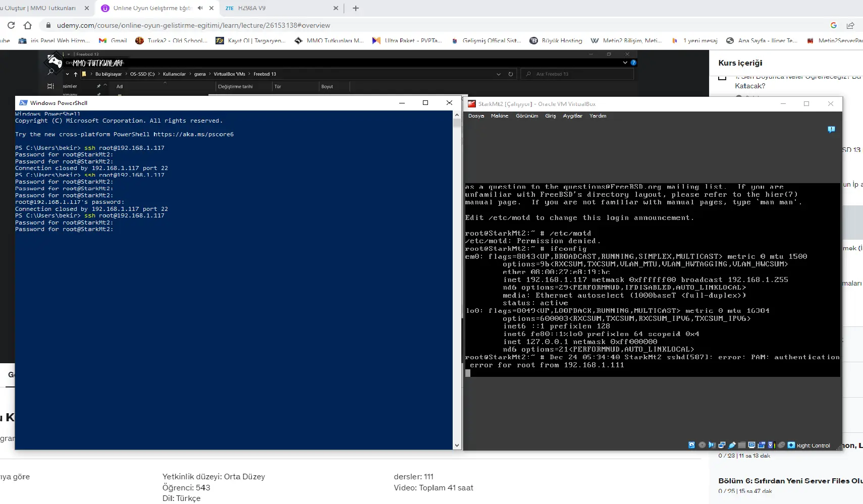
Task: Open a new browser tab
Action: [356, 8]
